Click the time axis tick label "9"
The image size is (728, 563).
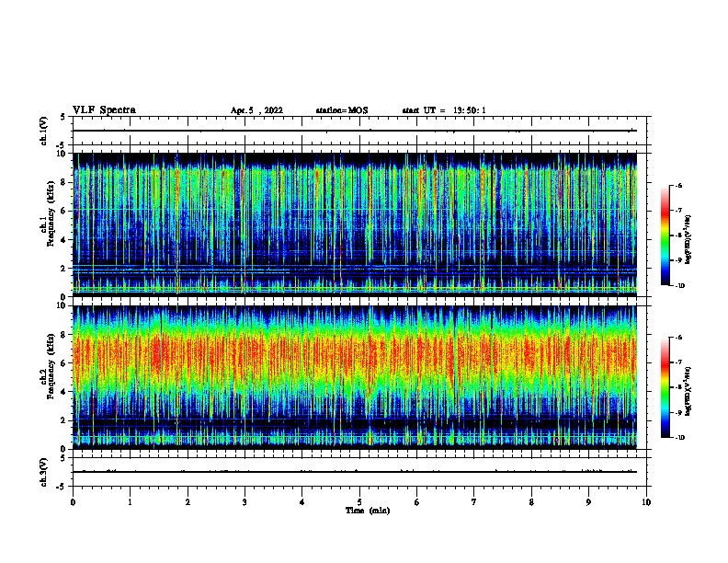pyautogui.click(x=588, y=502)
